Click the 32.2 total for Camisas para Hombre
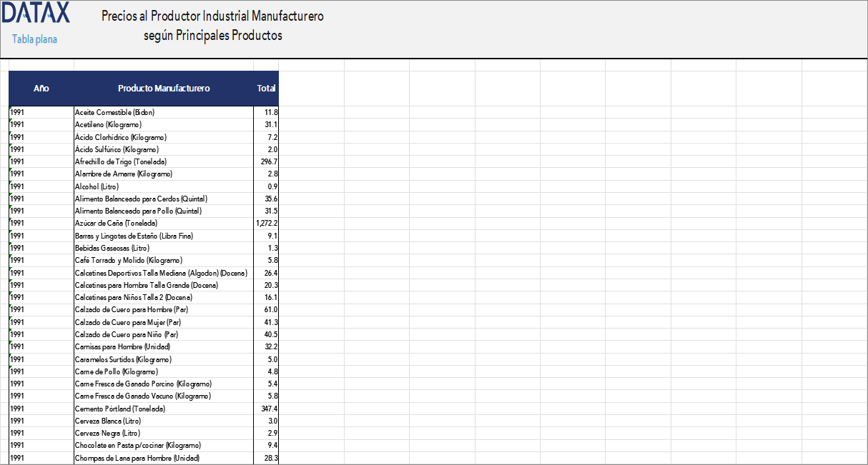The width and height of the screenshot is (868, 465). [266, 346]
